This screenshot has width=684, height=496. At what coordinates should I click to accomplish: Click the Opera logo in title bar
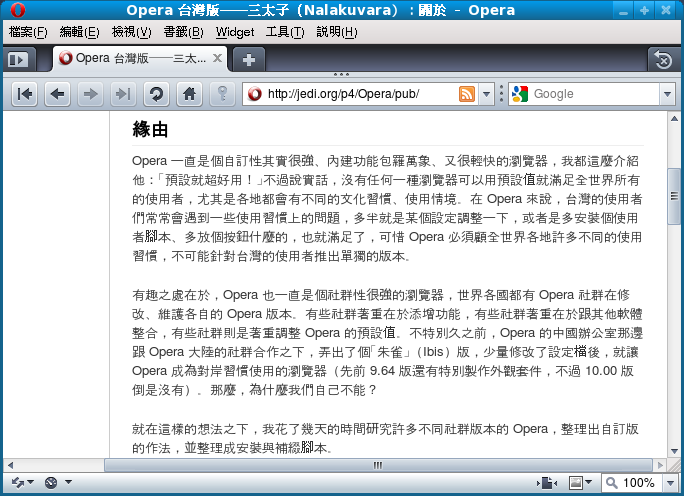pyautogui.click(x=17, y=10)
